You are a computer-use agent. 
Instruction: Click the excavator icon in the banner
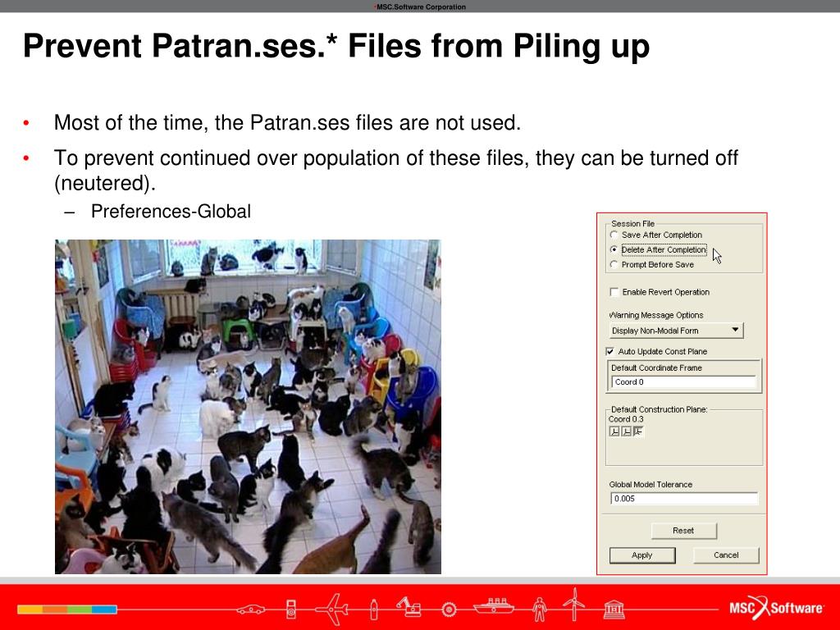pos(409,607)
